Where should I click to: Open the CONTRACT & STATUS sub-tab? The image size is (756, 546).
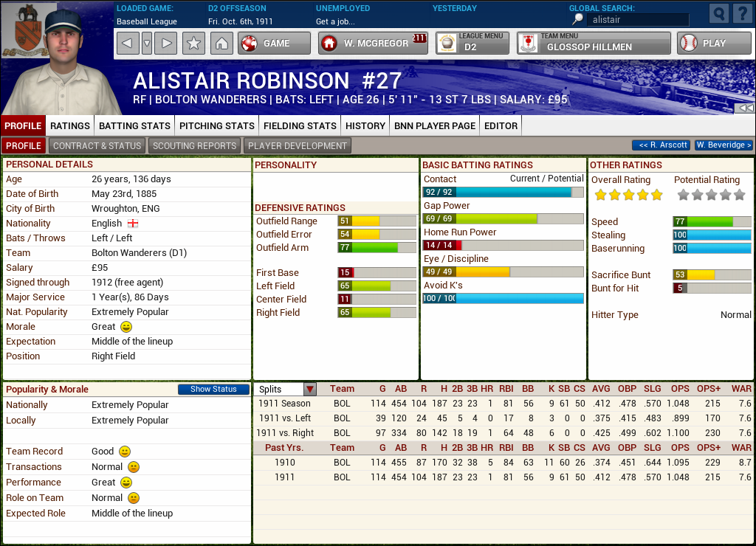(x=97, y=145)
